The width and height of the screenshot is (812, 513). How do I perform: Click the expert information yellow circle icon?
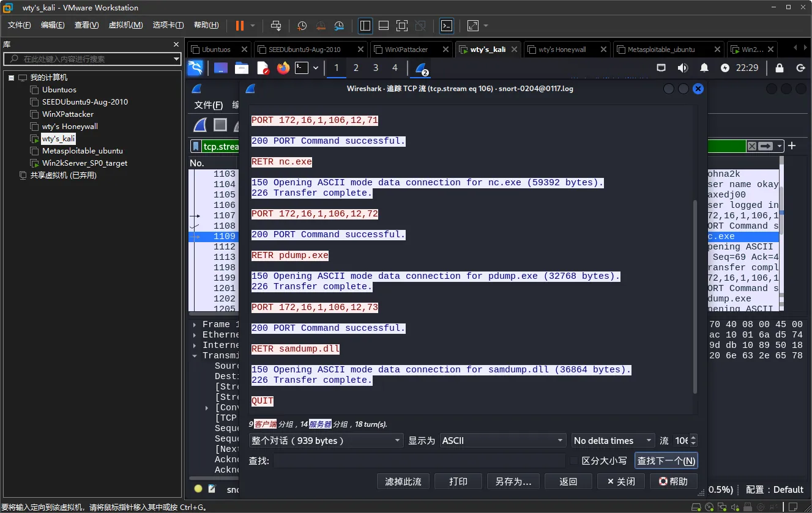[198, 489]
